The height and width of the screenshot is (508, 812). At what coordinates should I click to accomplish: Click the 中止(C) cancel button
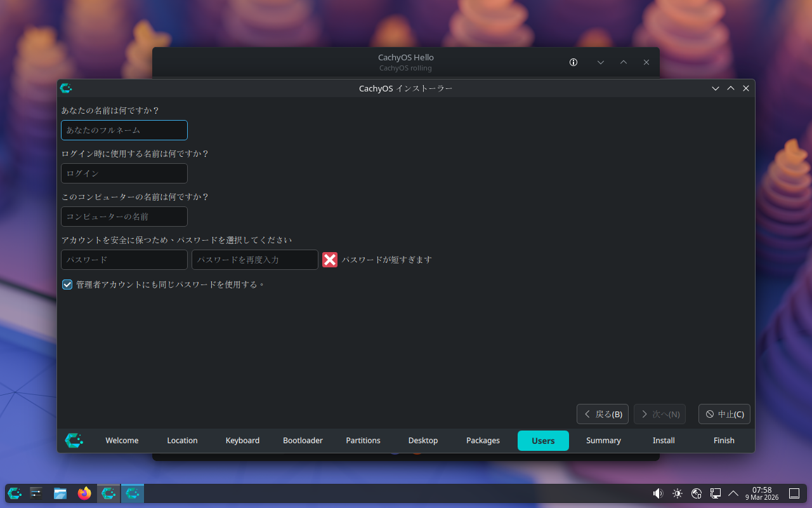pos(724,414)
